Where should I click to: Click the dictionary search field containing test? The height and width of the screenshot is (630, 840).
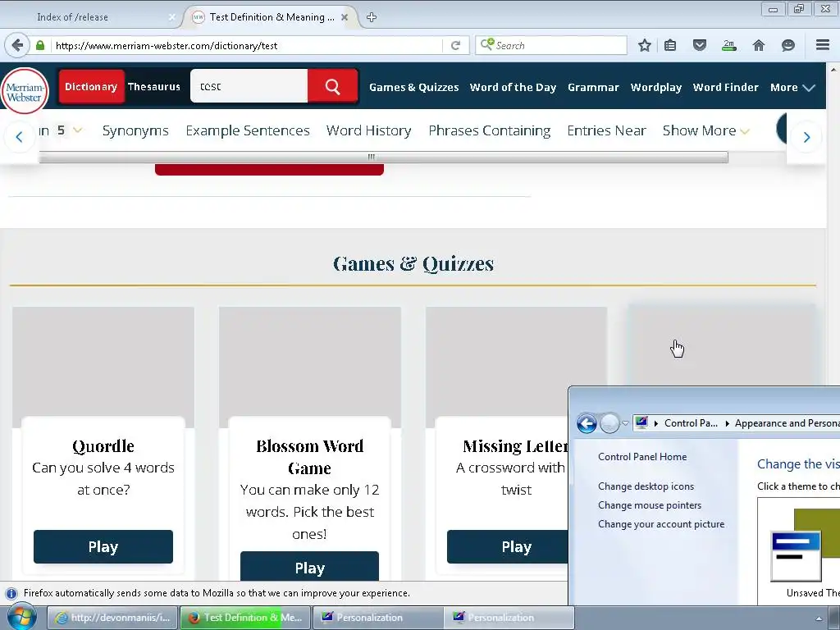[249, 86]
